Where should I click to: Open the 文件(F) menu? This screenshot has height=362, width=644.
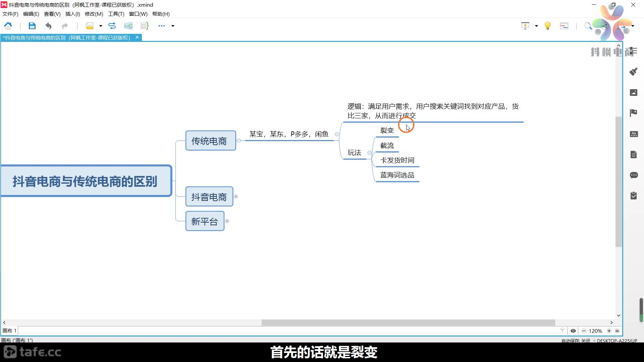point(10,14)
